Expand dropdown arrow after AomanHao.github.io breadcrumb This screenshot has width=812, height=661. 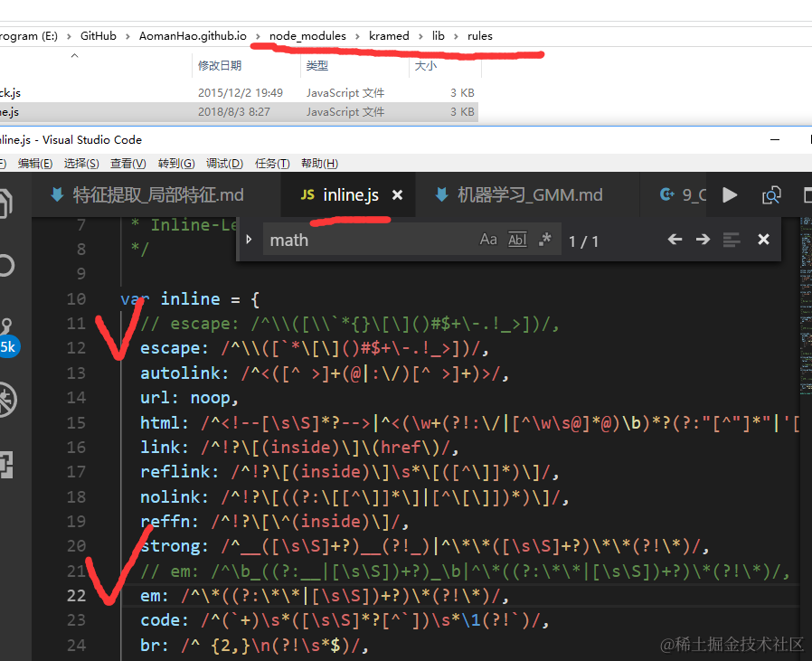(x=258, y=36)
